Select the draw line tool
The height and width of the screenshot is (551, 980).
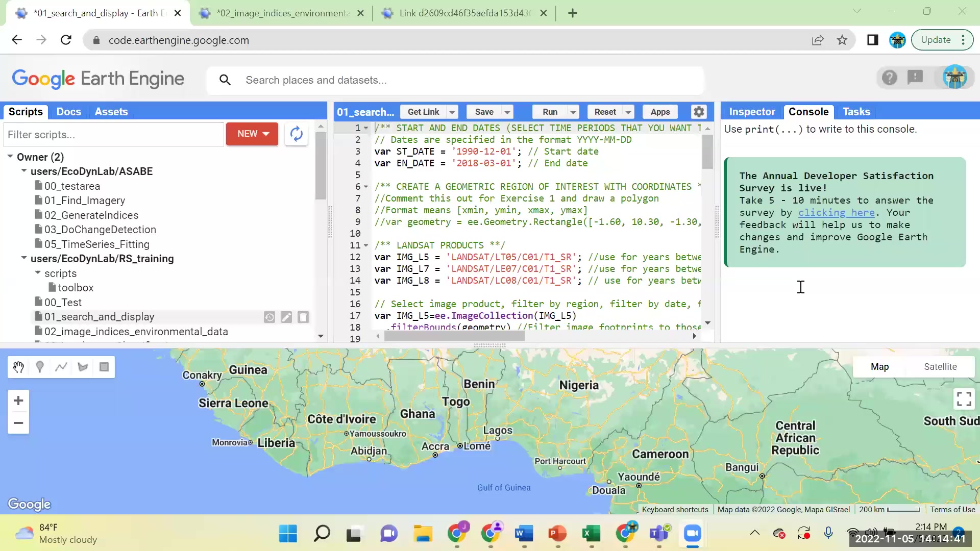pos(61,367)
